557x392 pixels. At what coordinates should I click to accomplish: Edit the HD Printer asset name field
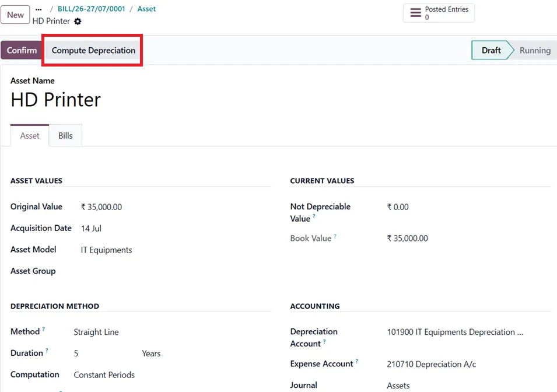56,100
